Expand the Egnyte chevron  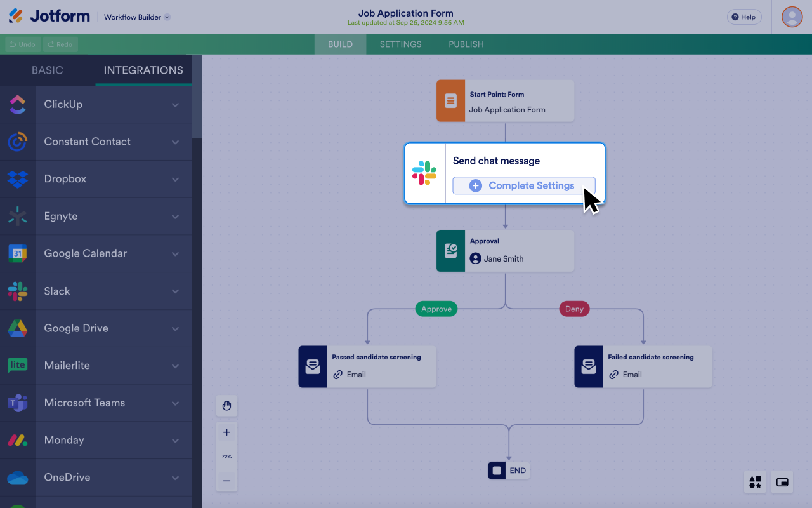(175, 217)
